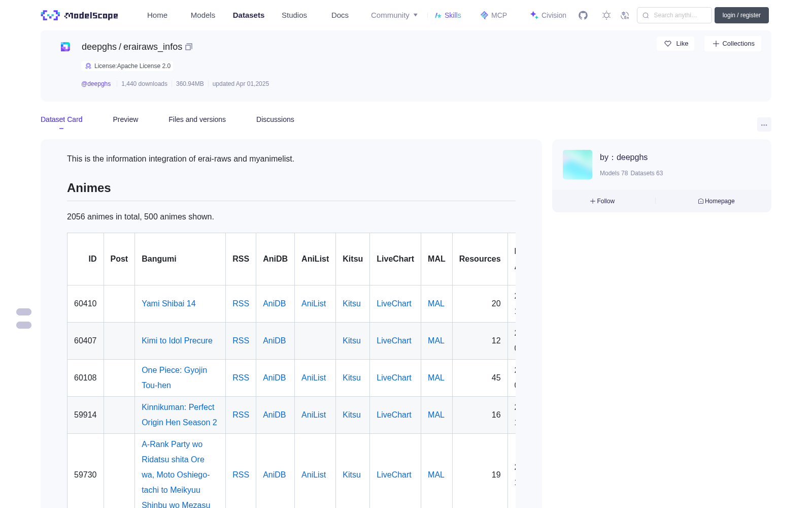Click the ModelScope logo
This screenshot has width=812, height=508.
click(79, 15)
